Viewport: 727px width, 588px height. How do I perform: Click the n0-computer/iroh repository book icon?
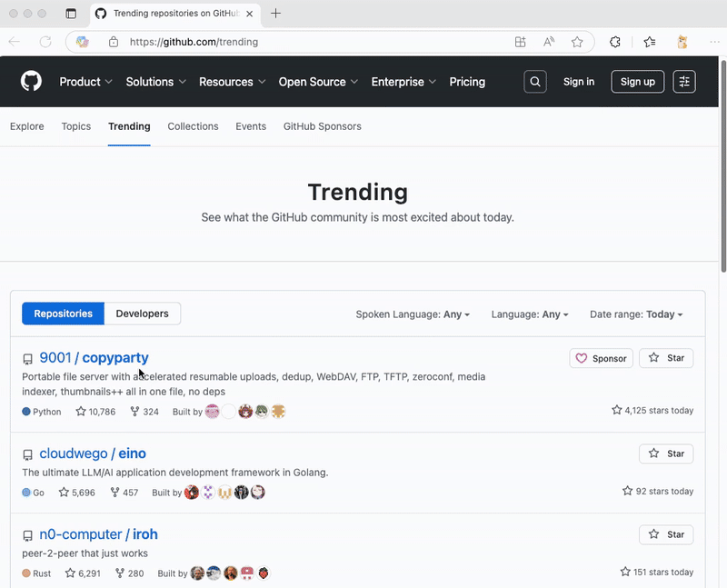28,535
